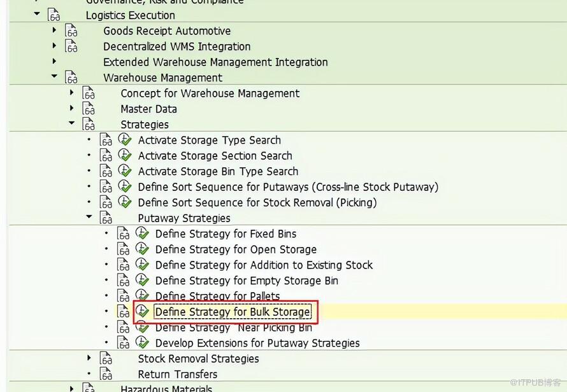The width and height of the screenshot is (567, 392).
Task: Run the activity icon for Develop Extensions for Putaway Strategies
Action: click(x=142, y=342)
